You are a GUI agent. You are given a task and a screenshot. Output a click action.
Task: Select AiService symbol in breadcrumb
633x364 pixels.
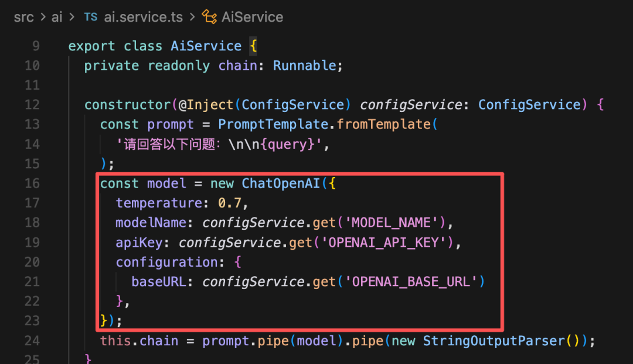pos(252,17)
